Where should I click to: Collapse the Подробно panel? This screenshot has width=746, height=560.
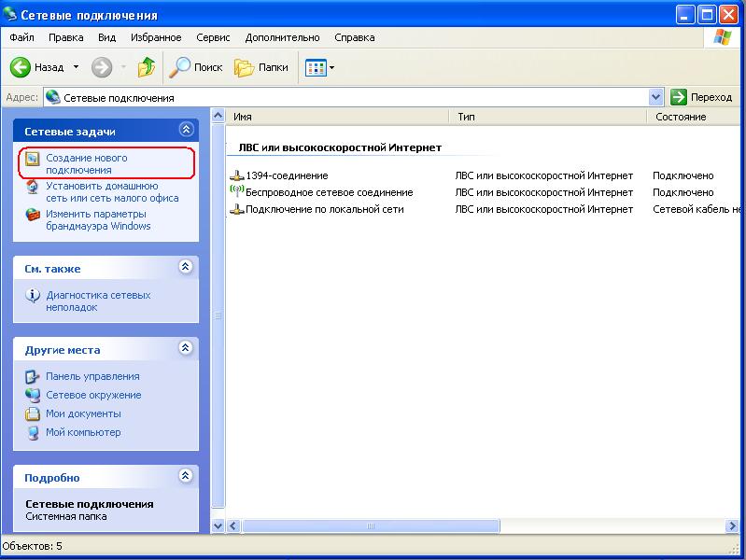click(186, 475)
